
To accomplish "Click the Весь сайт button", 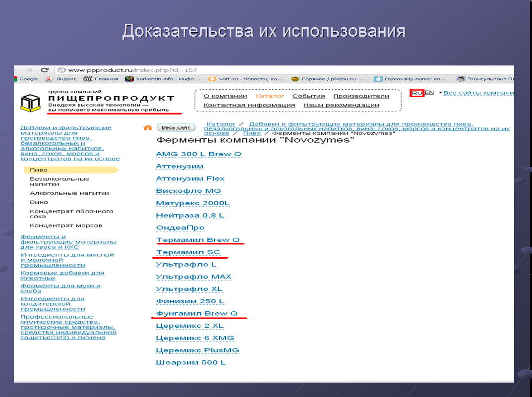I will (x=176, y=127).
